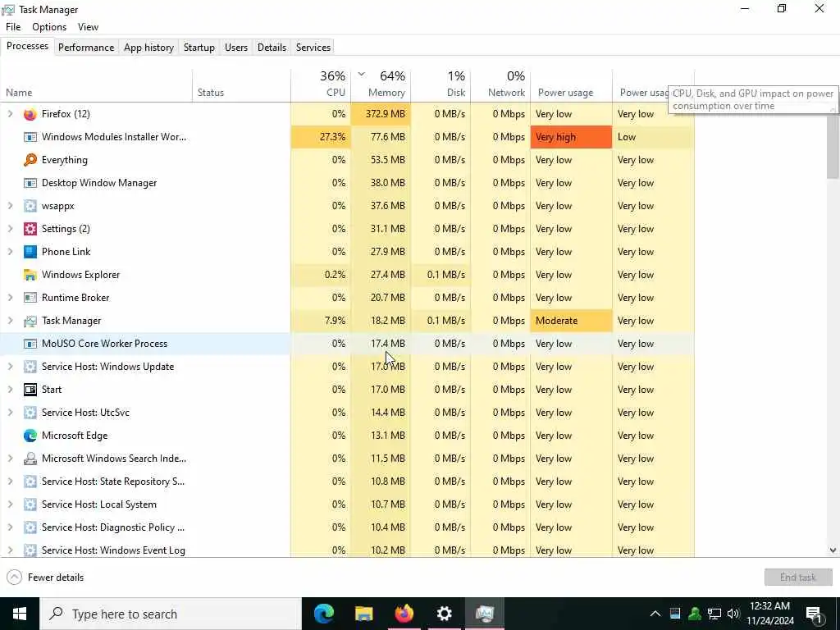Click the Start process icon in list
The width and height of the screenshot is (840, 630).
[x=30, y=390]
